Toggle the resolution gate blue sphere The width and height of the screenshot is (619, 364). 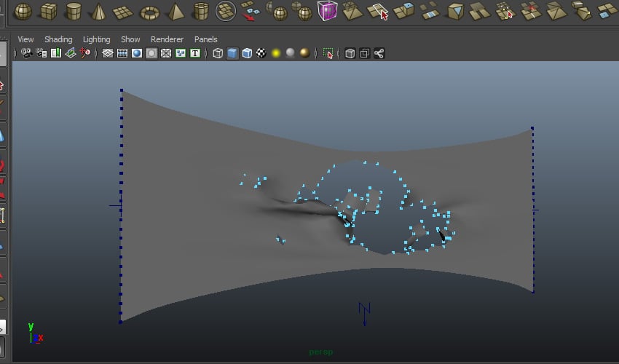tap(137, 53)
